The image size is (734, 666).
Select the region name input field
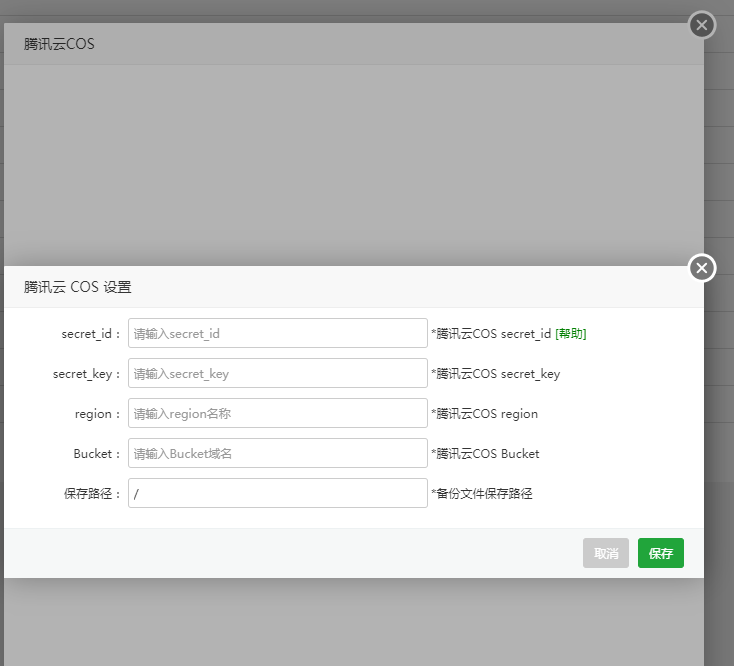tap(278, 413)
